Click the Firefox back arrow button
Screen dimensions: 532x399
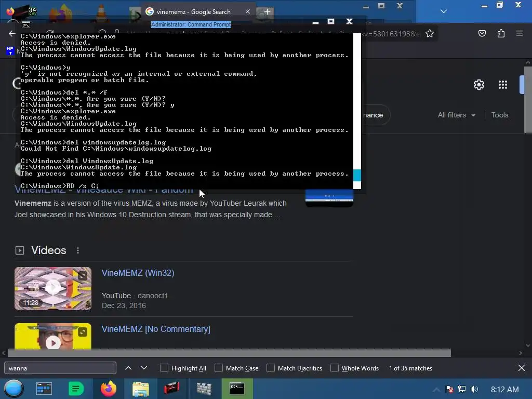12,34
